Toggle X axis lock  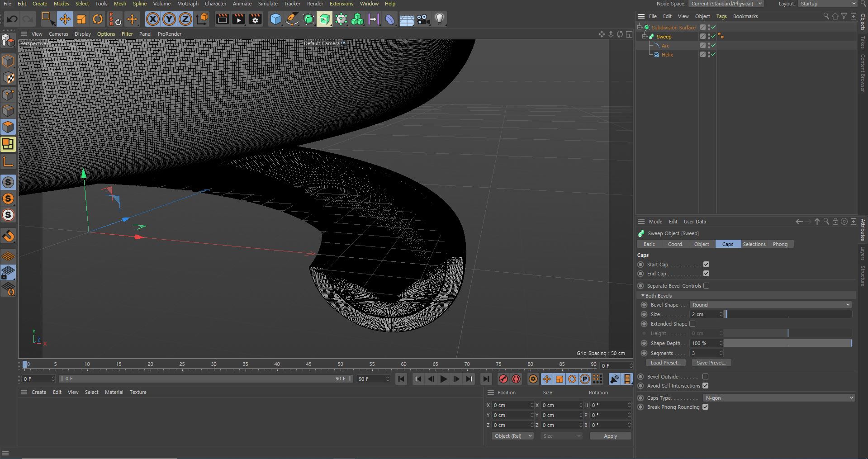pos(153,19)
